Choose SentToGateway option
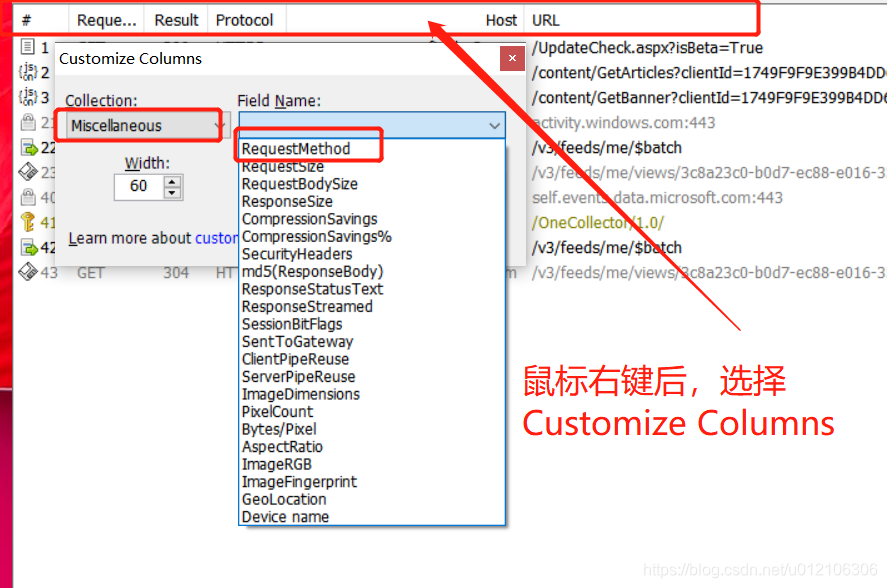This screenshot has height=588, width=887. [x=298, y=342]
